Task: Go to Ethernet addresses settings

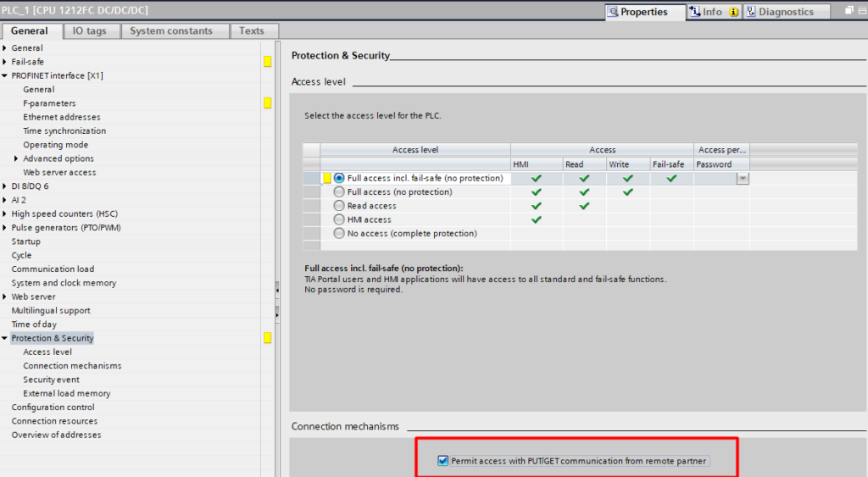Action: pos(61,117)
